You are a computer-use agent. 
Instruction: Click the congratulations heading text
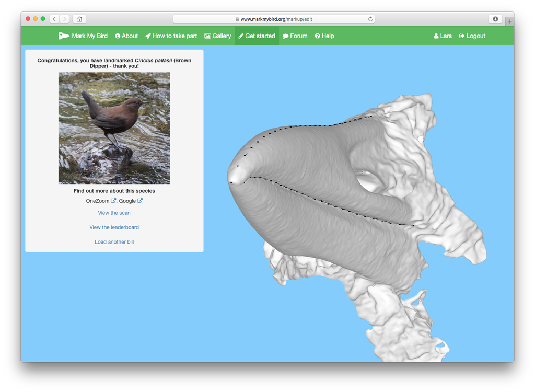(114, 63)
